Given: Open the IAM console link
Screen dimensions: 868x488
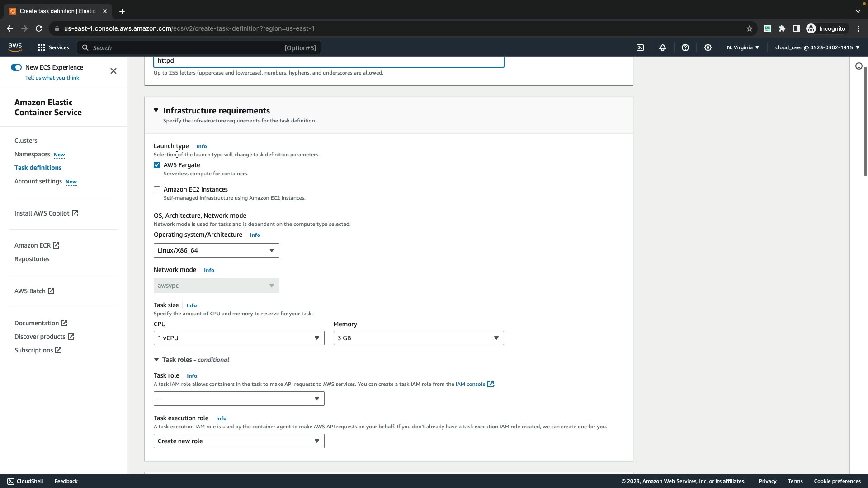Looking at the screenshot, I should click(x=470, y=384).
